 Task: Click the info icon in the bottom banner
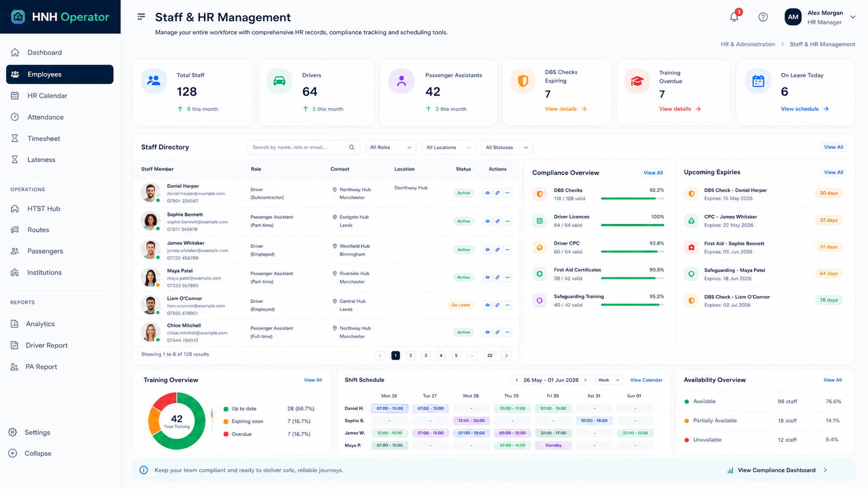coord(144,470)
